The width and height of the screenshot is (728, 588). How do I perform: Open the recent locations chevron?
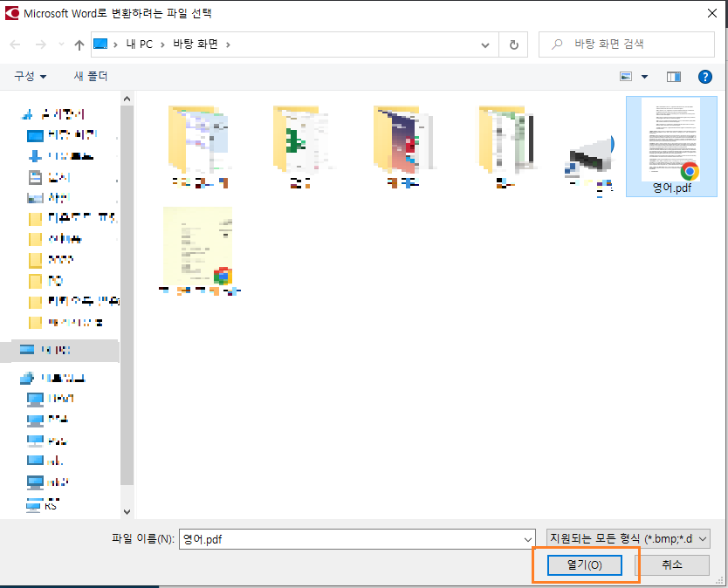[61, 44]
